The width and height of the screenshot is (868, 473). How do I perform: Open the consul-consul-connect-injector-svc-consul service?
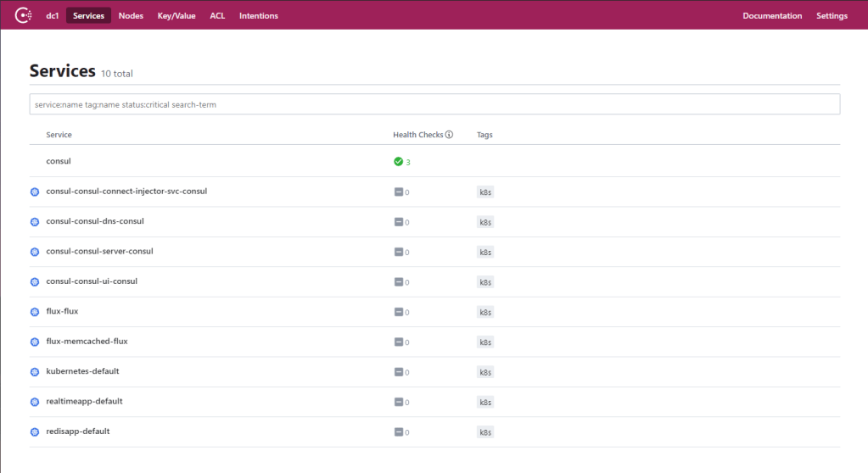[x=126, y=192]
